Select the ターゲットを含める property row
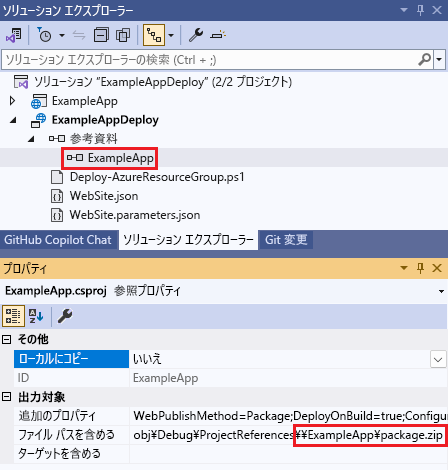The image size is (448, 470). 71,454
